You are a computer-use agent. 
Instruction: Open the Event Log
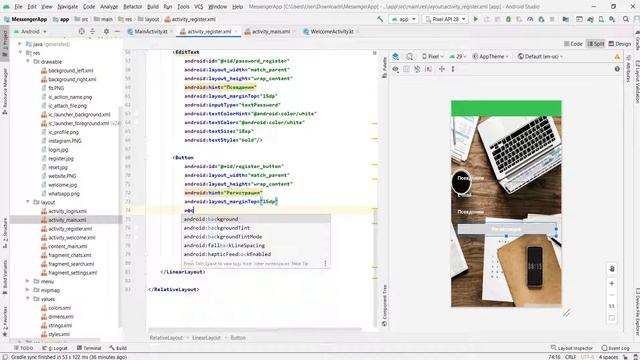coord(616,348)
